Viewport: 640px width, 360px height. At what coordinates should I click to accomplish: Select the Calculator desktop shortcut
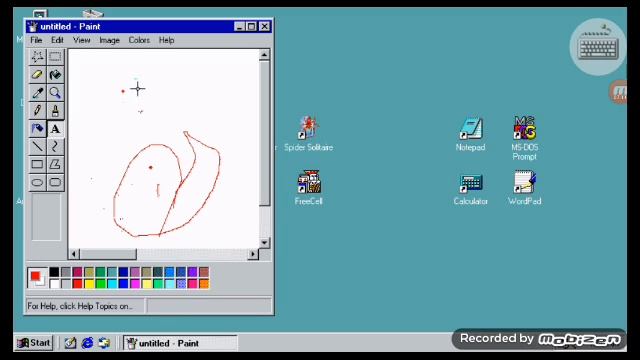tap(470, 189)
